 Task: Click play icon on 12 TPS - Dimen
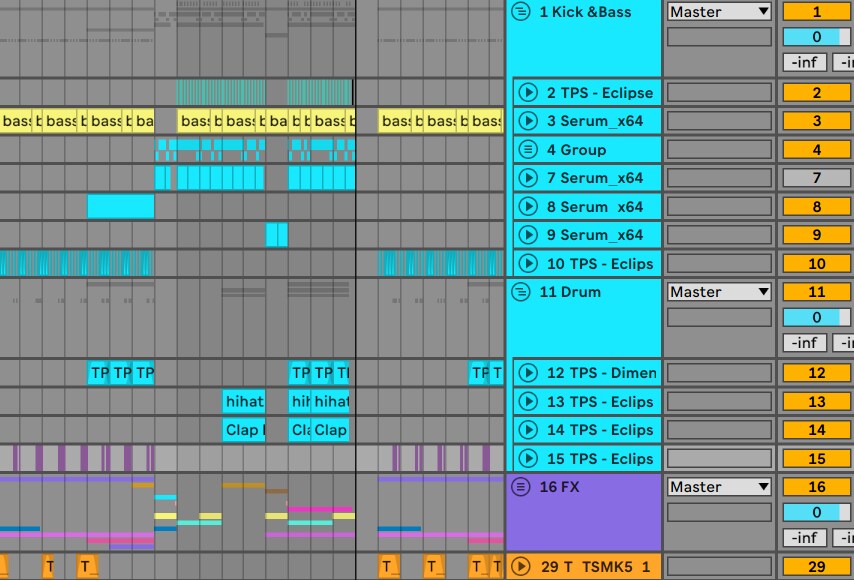coord(528,373)
